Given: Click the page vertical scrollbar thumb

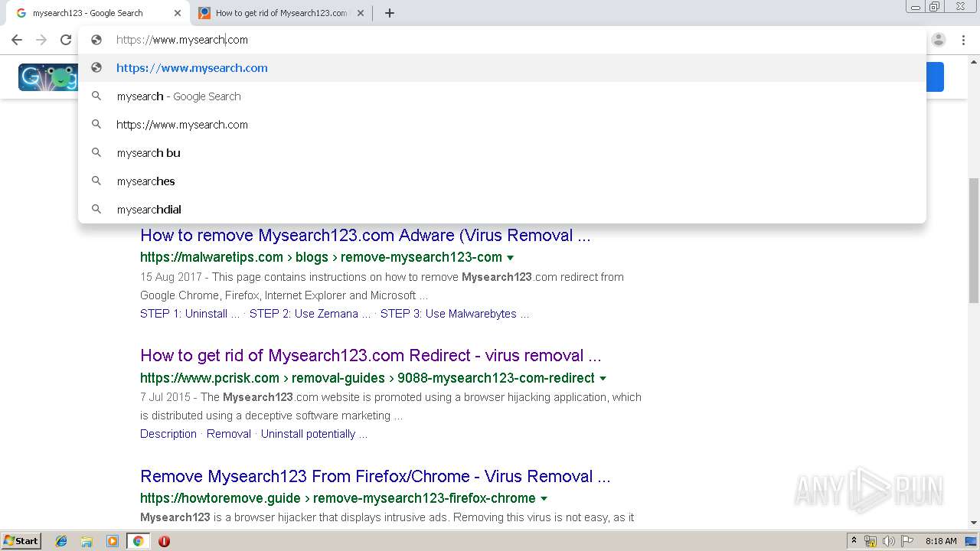Looking at the screenshot, I should point(974,240).
